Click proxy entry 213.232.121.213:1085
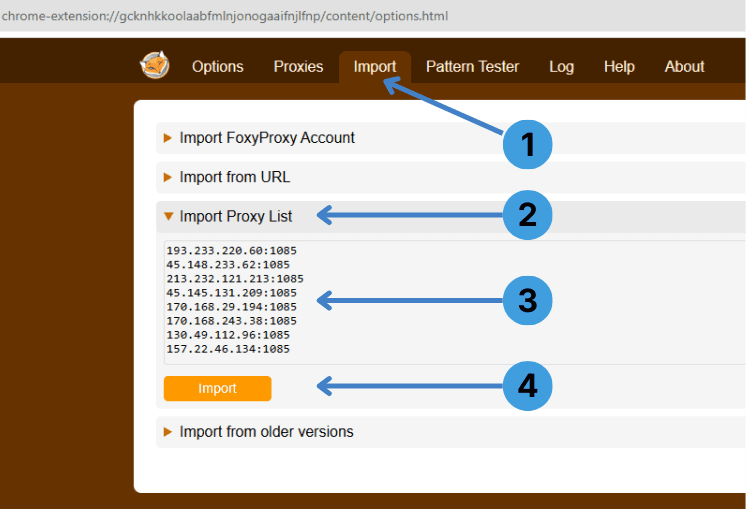The width and height of the screenshot is (746, 509). pos(235,279)
